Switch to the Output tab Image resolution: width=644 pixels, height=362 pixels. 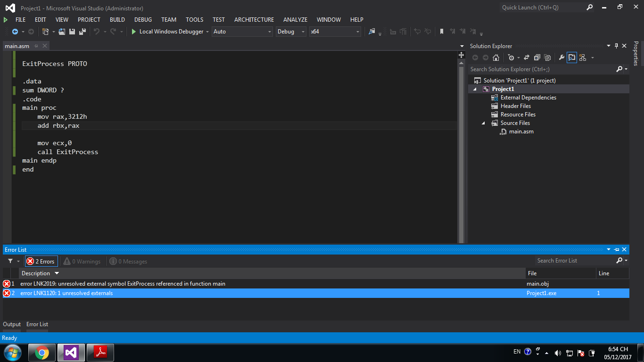point(12,324)
